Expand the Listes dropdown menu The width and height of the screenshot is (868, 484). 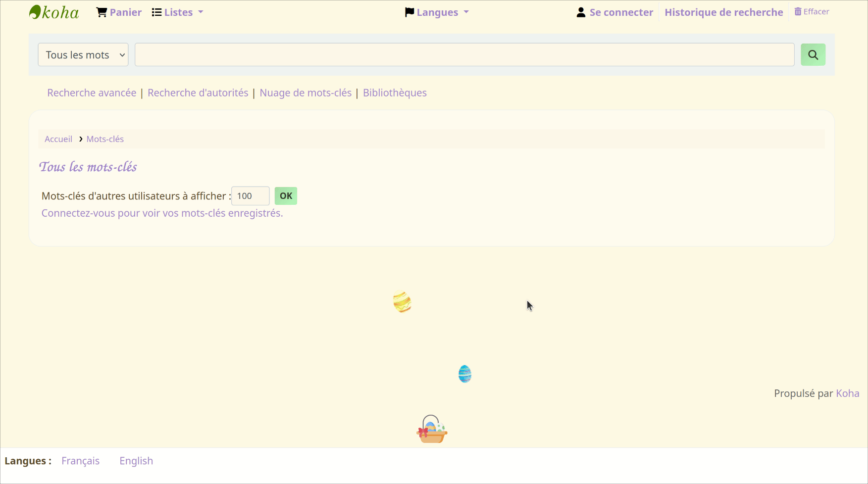pyautogui.click(x=177, y=12)
